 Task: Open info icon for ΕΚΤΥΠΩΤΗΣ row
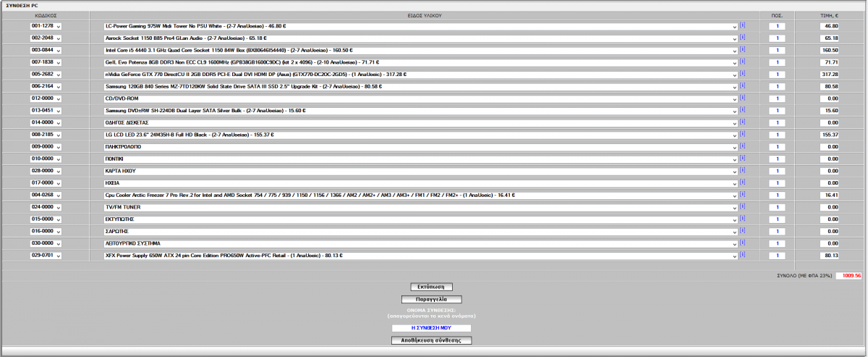click(x=742, y=219)
